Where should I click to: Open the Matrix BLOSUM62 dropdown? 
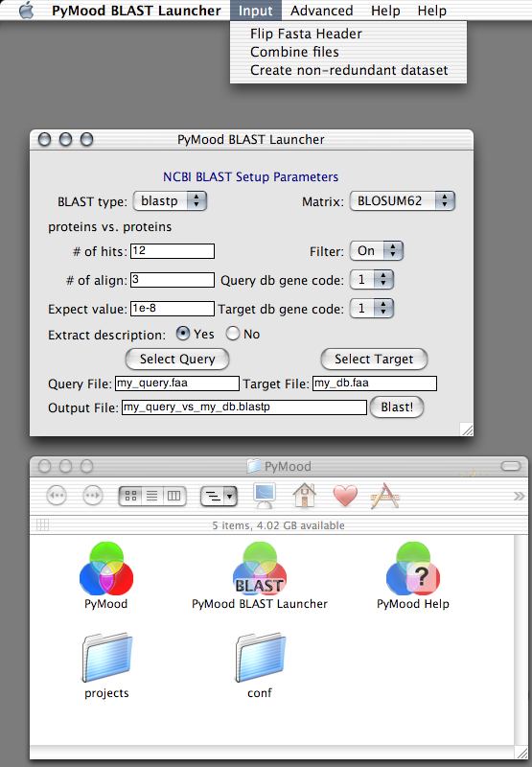pyautogui.click(x=403, y=201)
